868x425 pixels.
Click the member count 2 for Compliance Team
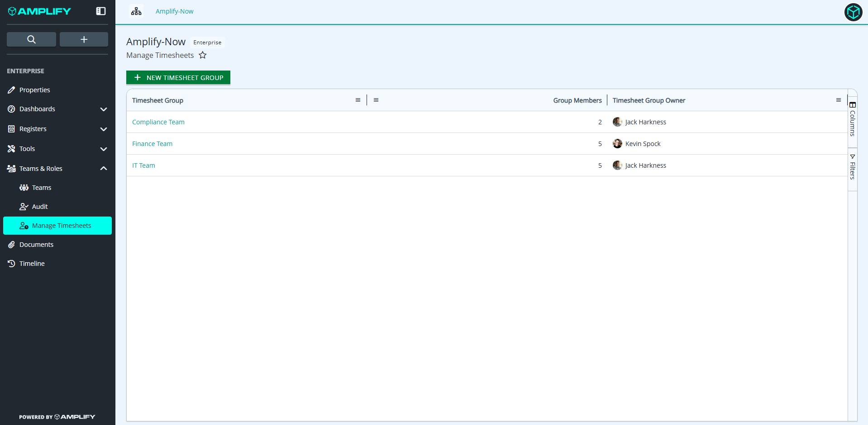pos(600,122)
